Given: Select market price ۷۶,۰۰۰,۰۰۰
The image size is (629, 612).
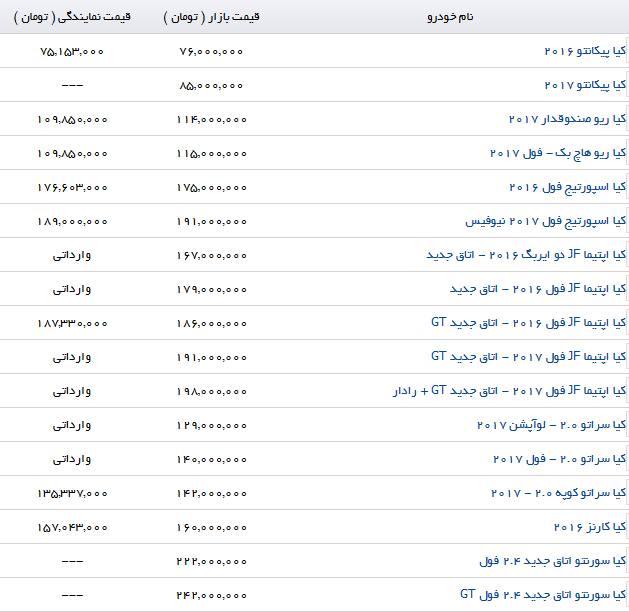Looking at the screenshot, I should tap(211, 52).
